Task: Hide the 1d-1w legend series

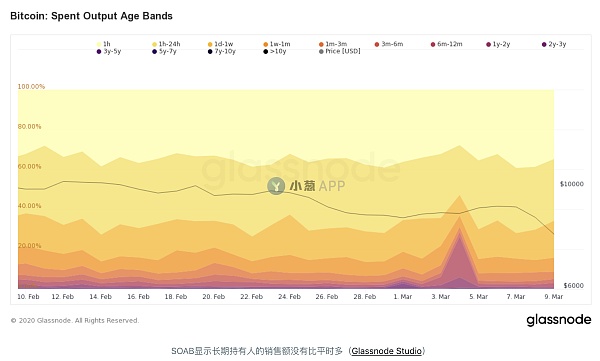Action: point(220,44)
